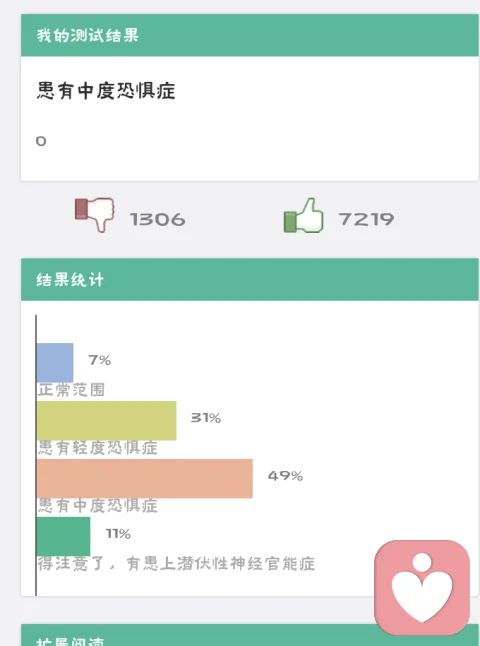Screen dimensions: 480x646
Task: Tap the thumbs-up like icon
Action: 304,215
